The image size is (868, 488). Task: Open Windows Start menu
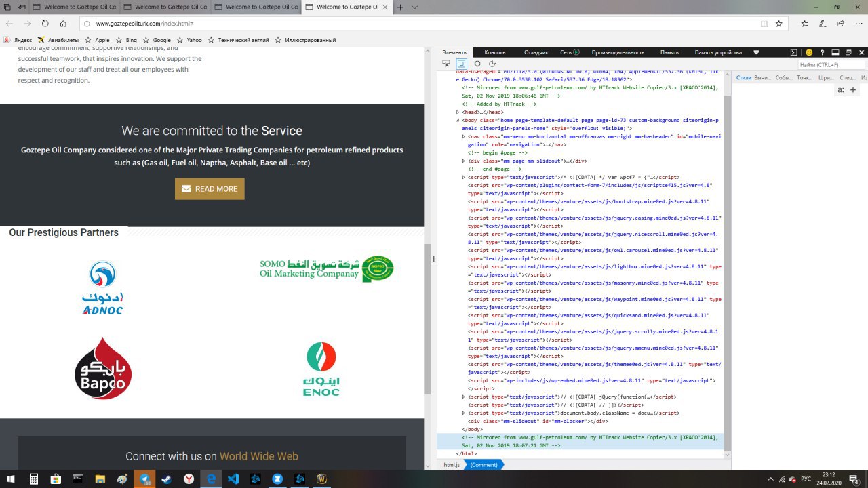point(9,479)
